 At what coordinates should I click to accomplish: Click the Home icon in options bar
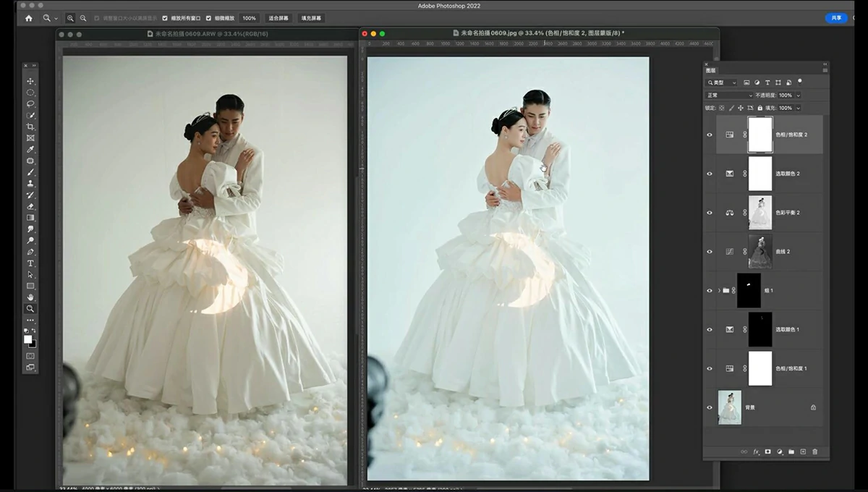click(x=28, y=18)
